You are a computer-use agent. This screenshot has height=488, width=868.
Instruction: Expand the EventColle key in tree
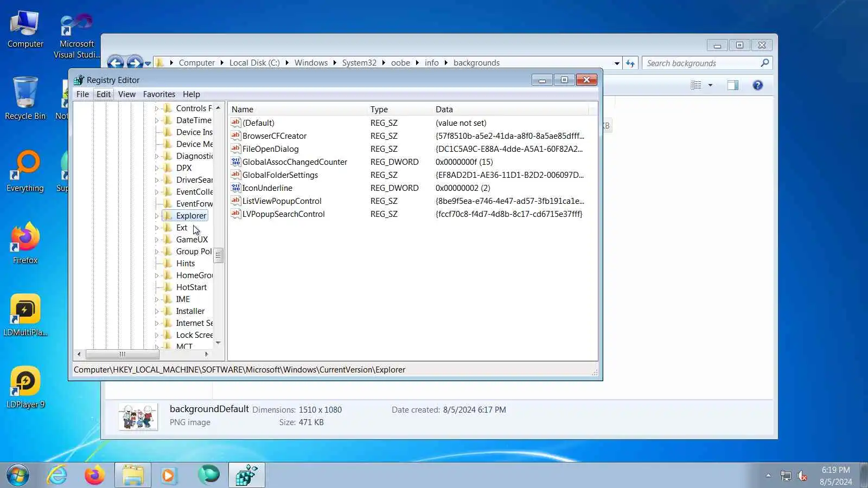pyautogui.click(x=157, y=192)
